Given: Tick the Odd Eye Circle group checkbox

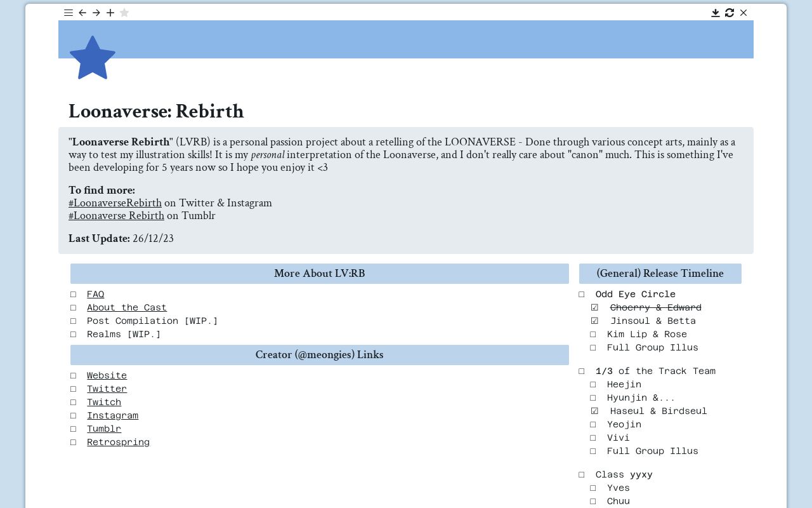Looking at the screenshot, I should click(582, 295).
